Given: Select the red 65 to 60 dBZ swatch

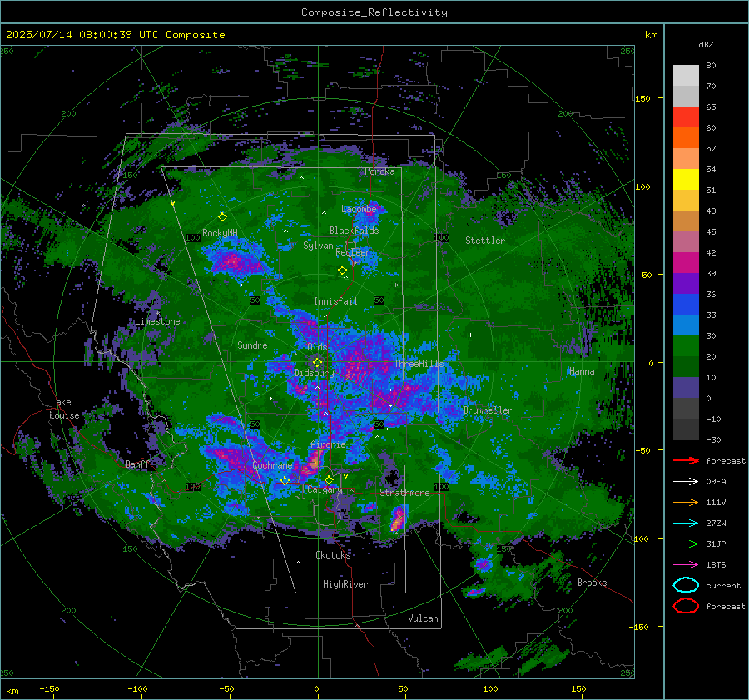Looking at the screenshot, I should 686,117.
